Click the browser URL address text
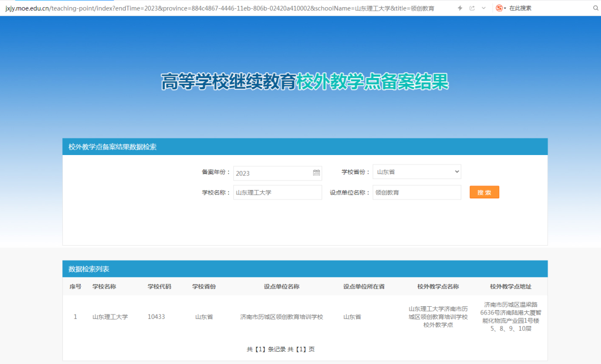 pyautogui.click(x=220, y=8)
